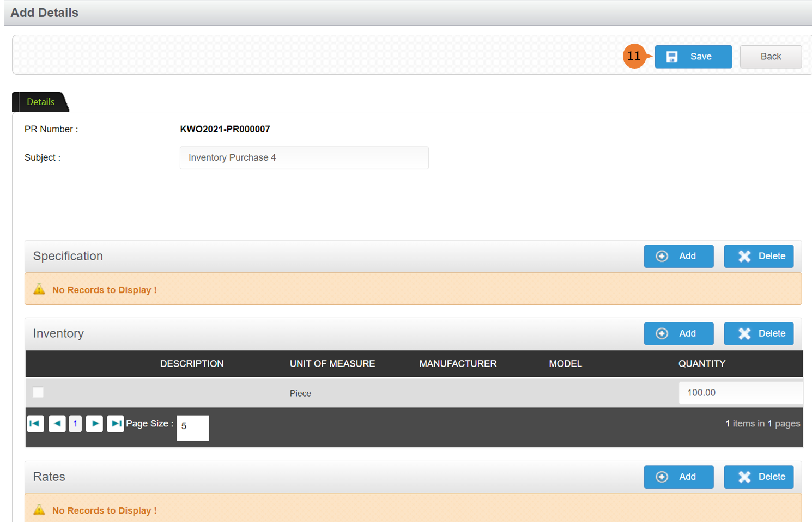The height and width of the screenshot is (524, 812).
Task: Click the Back button
Action: (771, 57)
